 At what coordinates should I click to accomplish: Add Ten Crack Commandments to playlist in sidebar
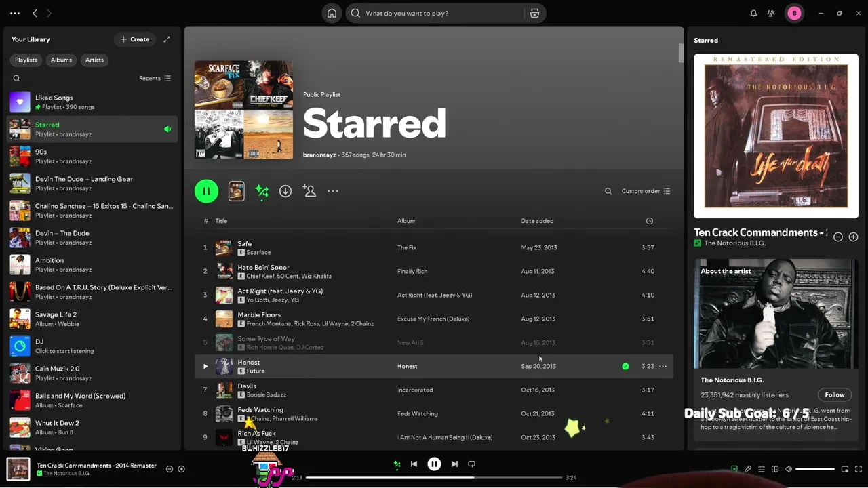853,237
